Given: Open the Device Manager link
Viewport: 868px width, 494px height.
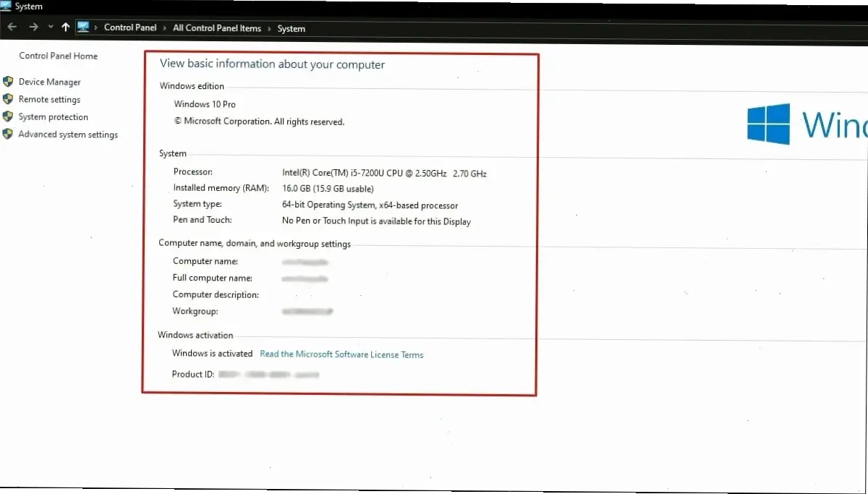Looking at the screenshot, I should coord(49,82).
